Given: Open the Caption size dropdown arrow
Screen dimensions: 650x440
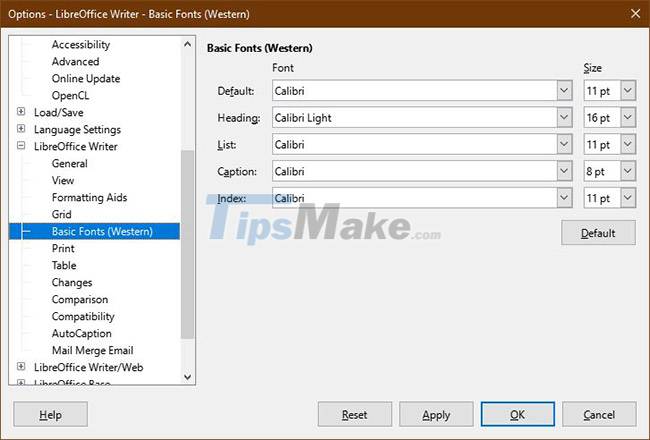Looking at the screenshot, I should click(x=628, y=171).
